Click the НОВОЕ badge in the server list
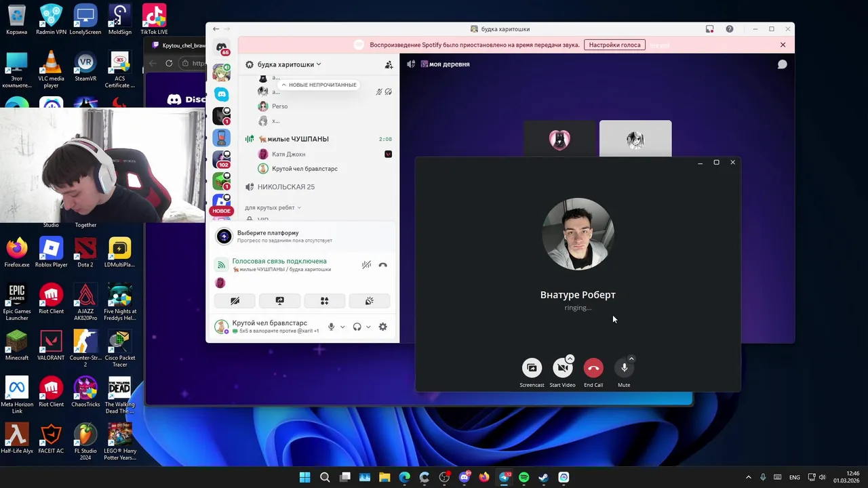 pos(221,211)
